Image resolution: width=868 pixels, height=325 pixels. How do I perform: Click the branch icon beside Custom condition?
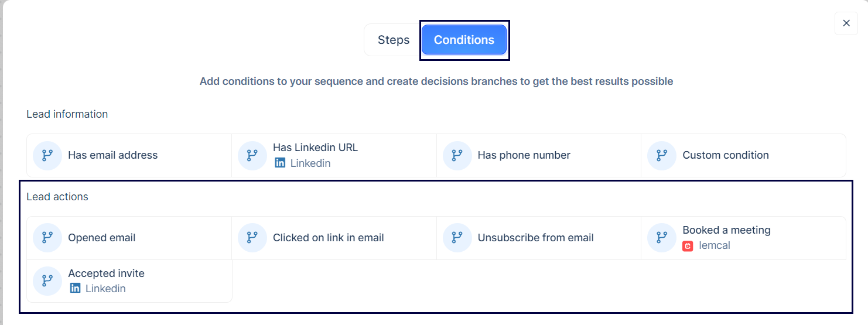(x=662, y=155)
